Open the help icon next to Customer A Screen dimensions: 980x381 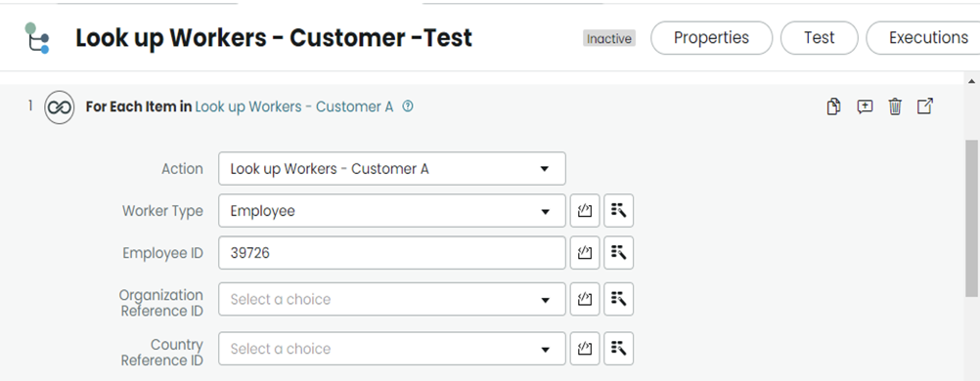(x=408, y=106)
